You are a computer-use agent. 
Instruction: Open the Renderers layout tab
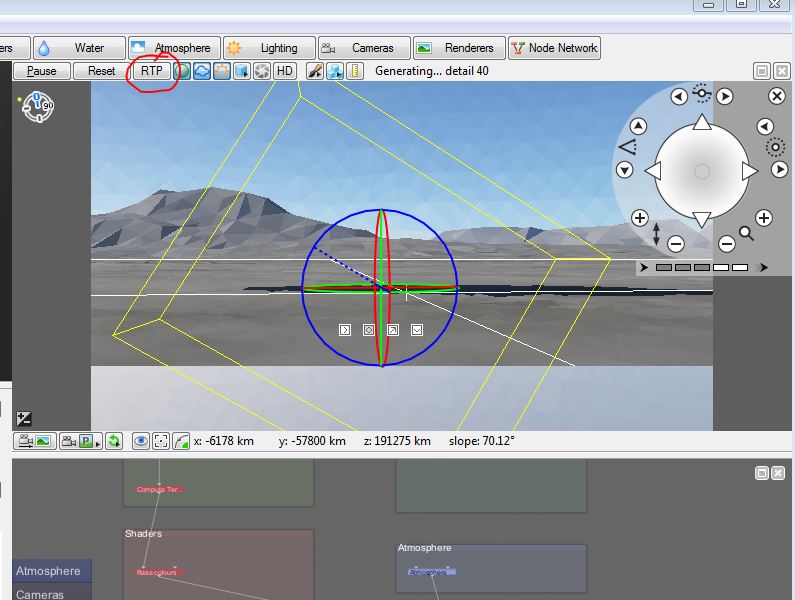pyautogui.click(x=459, y=48)
